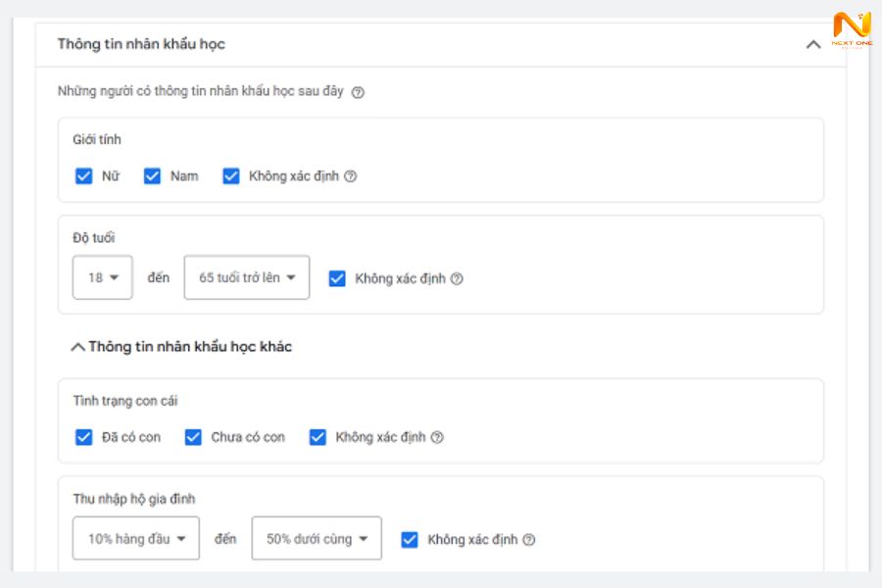Click help icon next to household income Không xác định
882x588 pixels.
click(529, 540)
